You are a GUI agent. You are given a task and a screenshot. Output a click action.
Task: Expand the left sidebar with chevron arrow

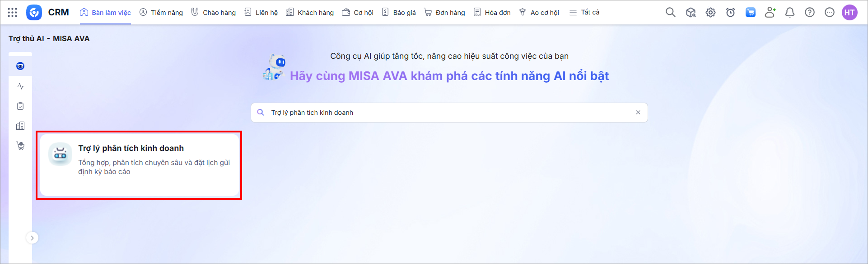pos(32,238)
